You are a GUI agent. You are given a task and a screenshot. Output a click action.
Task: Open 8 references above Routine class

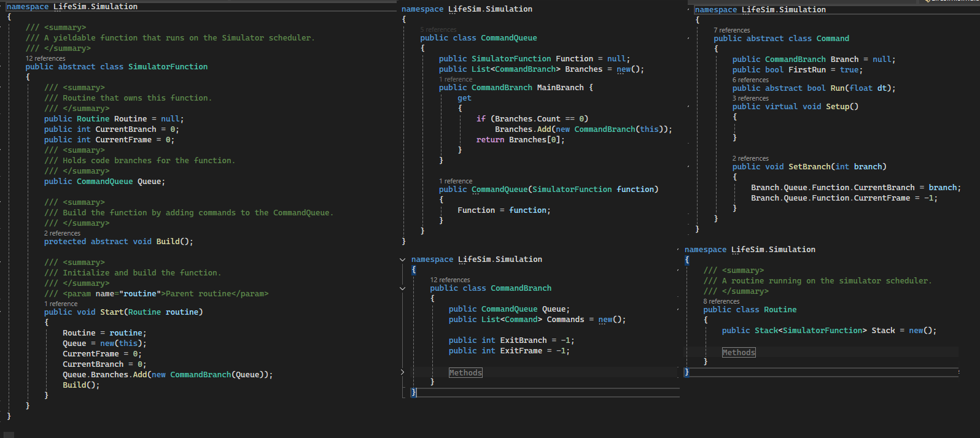point(721,301)
